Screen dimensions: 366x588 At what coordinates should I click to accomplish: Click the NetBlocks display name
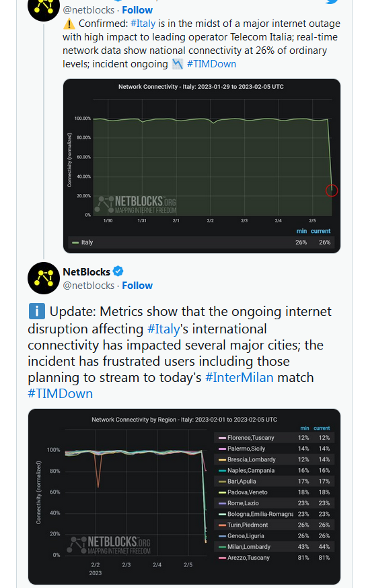[87, 272]
